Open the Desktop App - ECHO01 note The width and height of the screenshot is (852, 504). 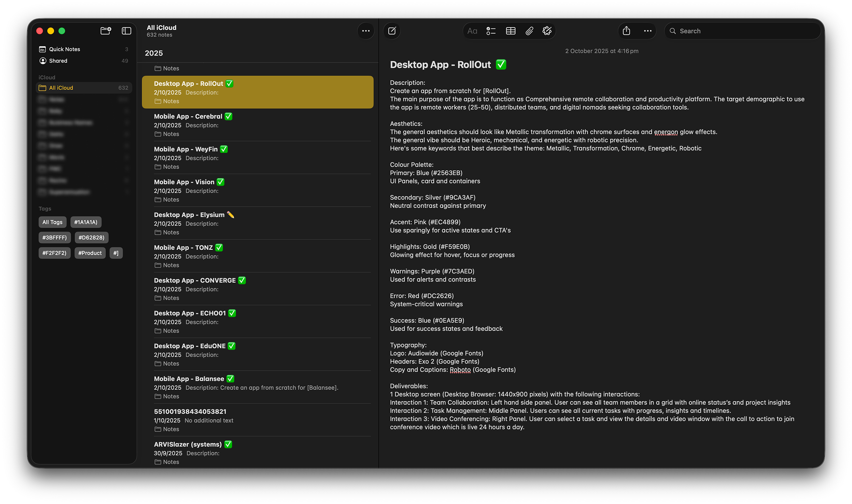pos(258,322)
